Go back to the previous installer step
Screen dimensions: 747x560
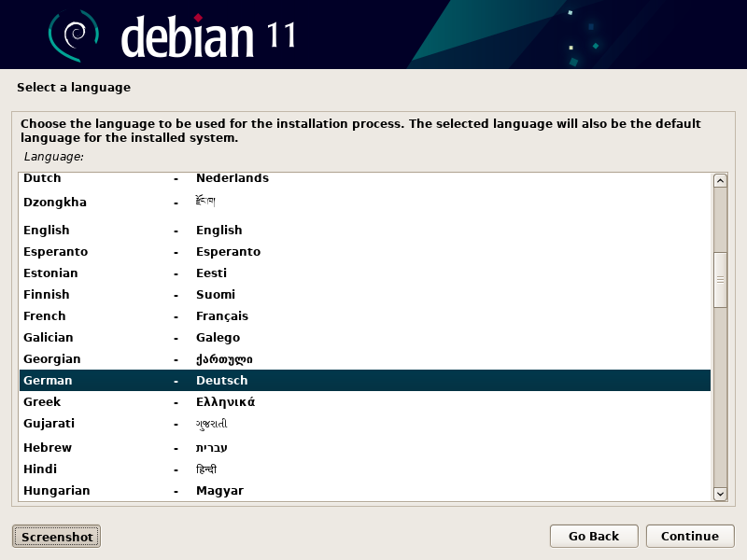[594, 536]
